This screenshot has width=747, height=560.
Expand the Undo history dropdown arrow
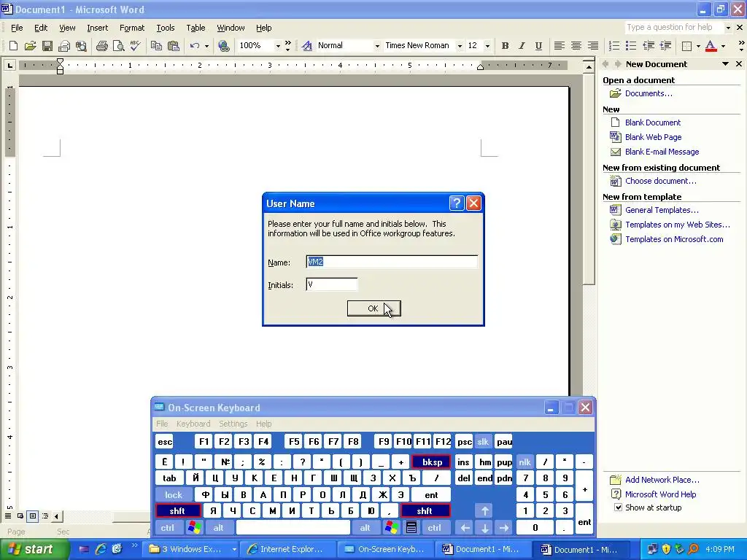pos(206,46)
